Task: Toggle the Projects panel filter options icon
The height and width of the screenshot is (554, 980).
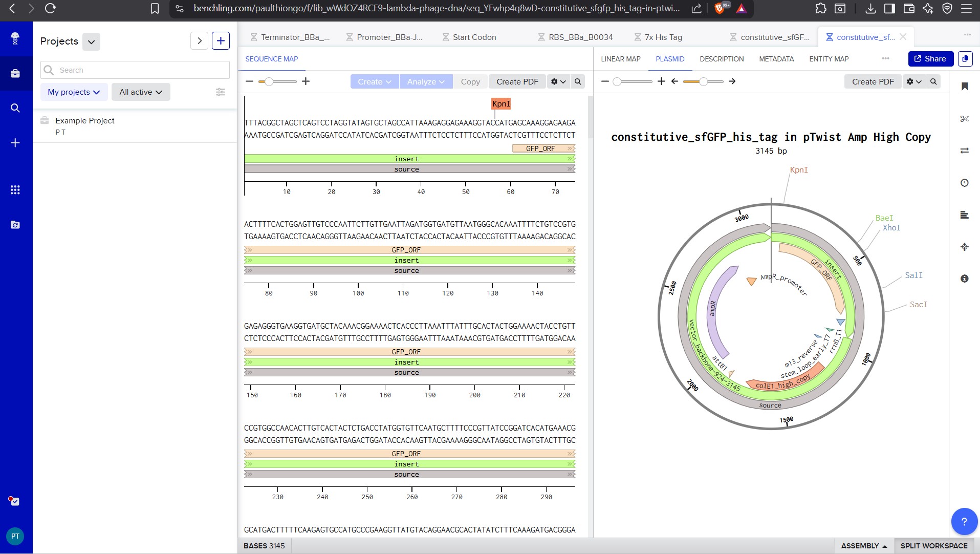Action: [221, 92]
